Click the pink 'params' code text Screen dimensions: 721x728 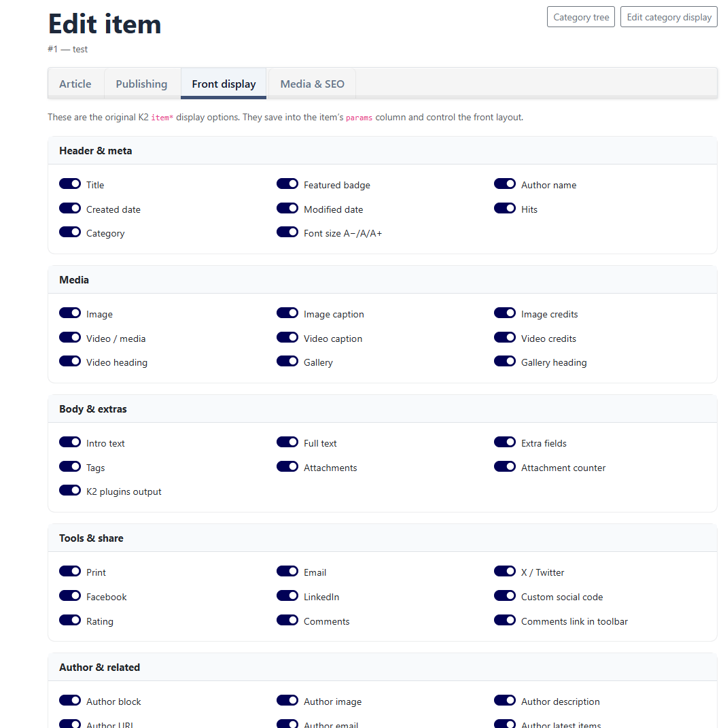tap(359, 118)
